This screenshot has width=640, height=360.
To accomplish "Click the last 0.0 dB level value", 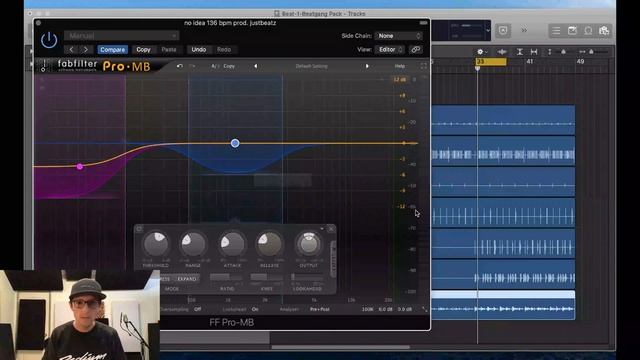I will (405, 309).
